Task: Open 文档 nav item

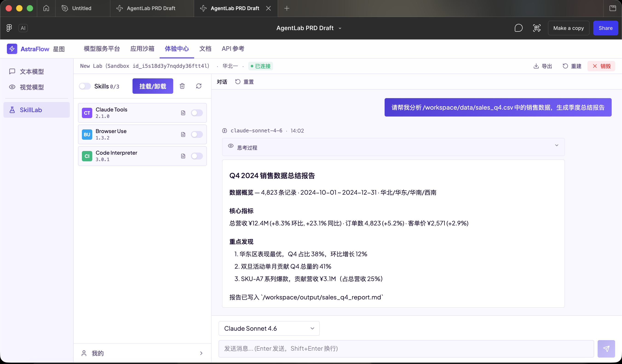Action: 205,49
